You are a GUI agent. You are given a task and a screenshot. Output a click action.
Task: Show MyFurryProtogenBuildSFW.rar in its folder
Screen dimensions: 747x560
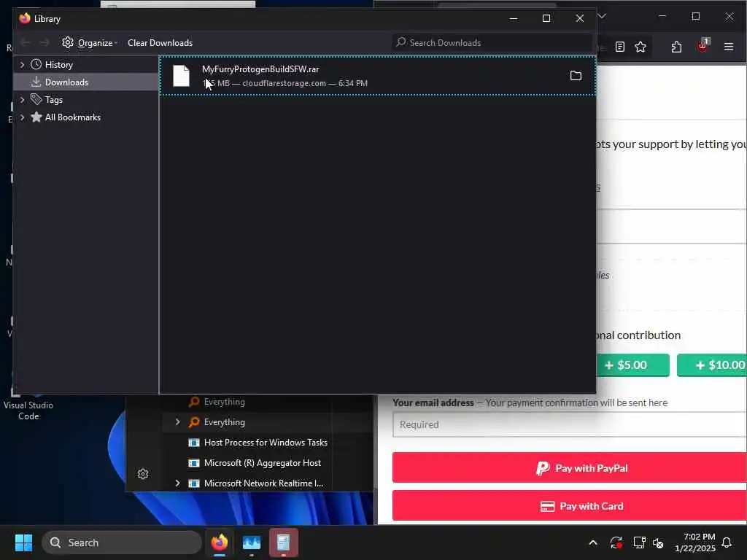pos(576,76)
